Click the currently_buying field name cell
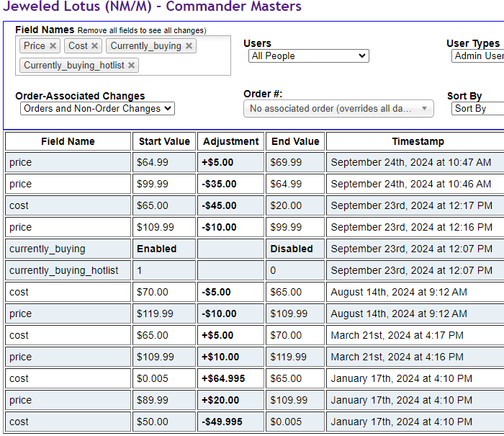 (68, 249)
